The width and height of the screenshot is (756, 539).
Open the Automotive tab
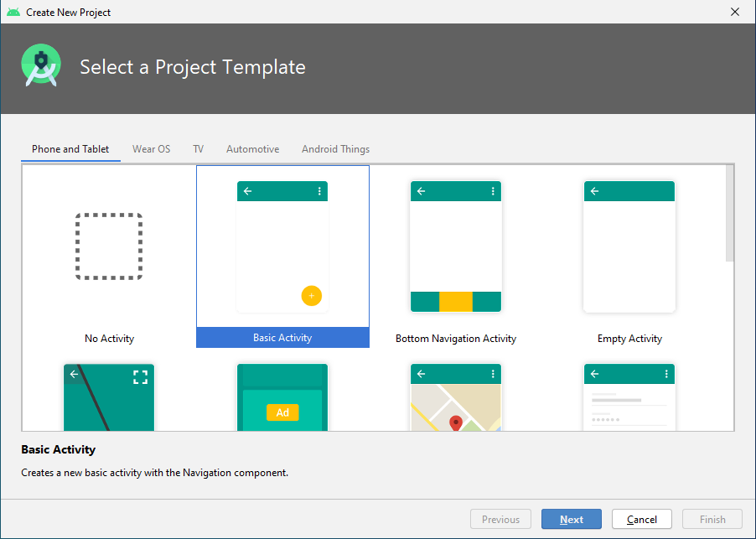pos(252,149)
